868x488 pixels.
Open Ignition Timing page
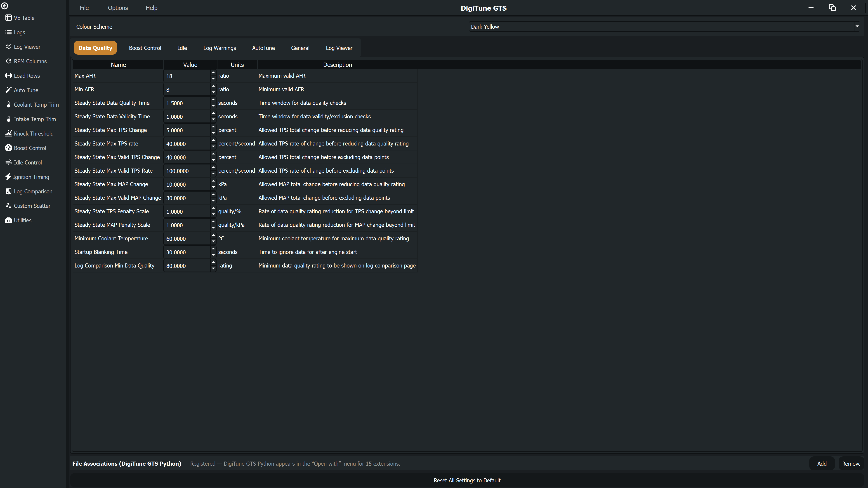[x=28, y=177]
